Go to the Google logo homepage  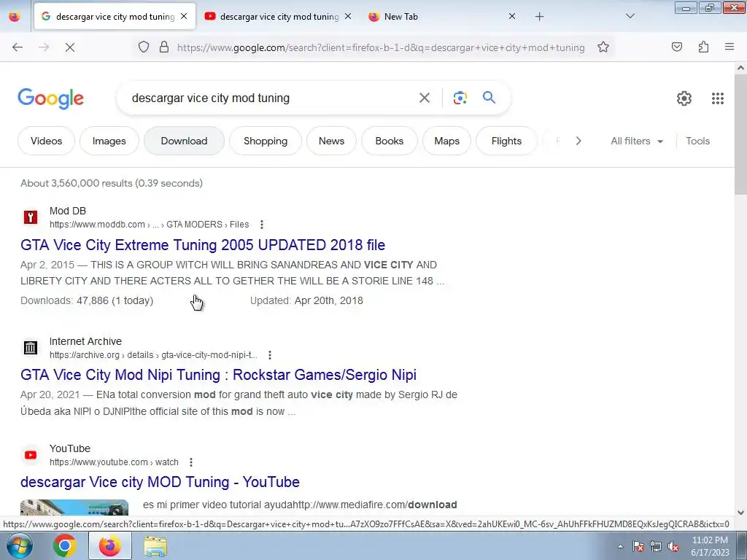(x=51, y=98)
